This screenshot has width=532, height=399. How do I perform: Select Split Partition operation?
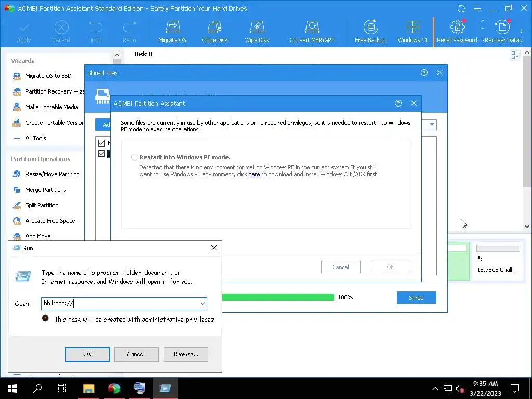pyautogui.click(x=35, y=205)
